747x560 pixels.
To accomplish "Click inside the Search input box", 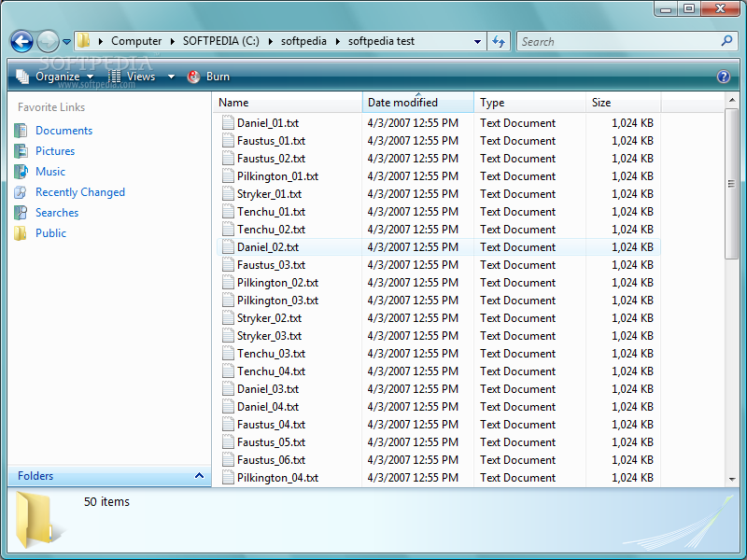I will (x=619, y=41).
